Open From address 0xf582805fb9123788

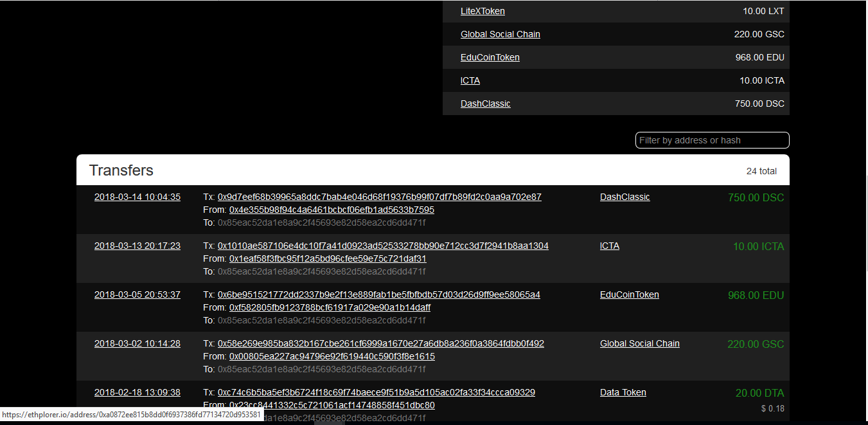pos(330,307)
